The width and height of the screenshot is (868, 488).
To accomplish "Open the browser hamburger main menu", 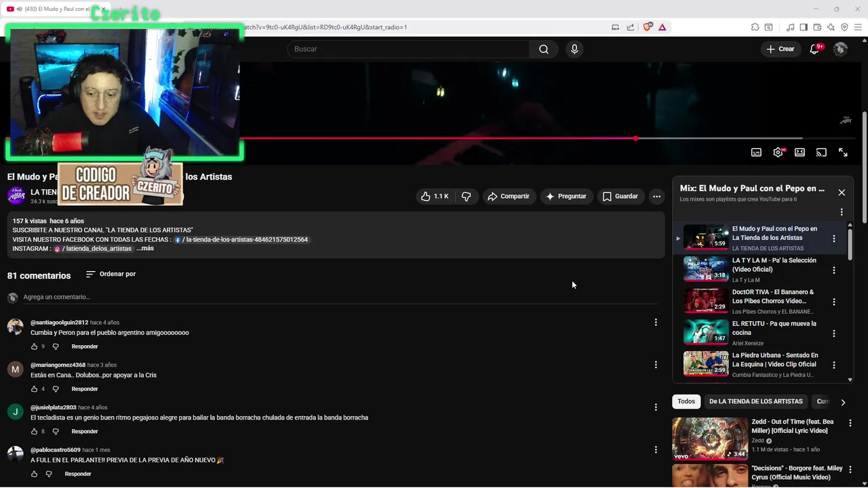I will pos(859,27).
